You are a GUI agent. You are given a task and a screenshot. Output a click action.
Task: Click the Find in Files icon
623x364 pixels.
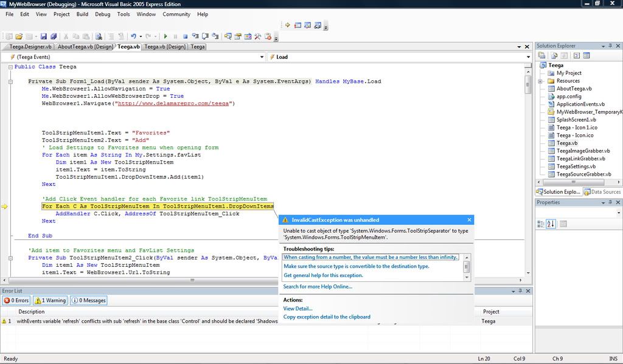pos(99,36)
